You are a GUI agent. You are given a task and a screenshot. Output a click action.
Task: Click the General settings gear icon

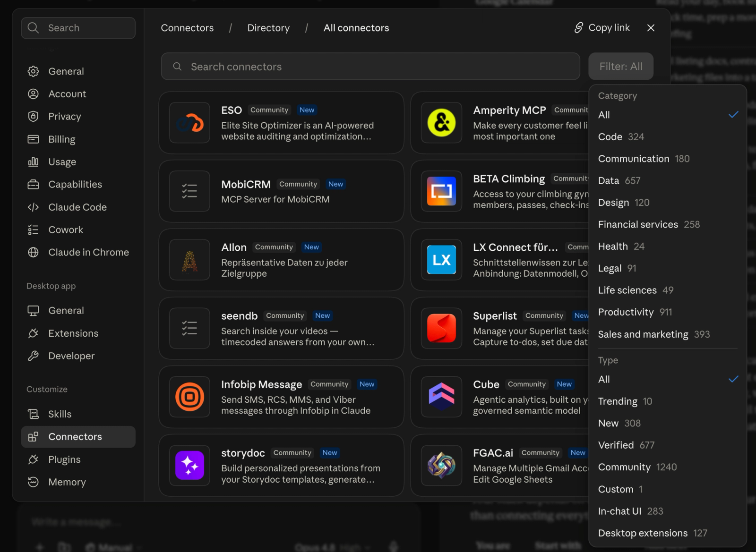click(33, 71)
